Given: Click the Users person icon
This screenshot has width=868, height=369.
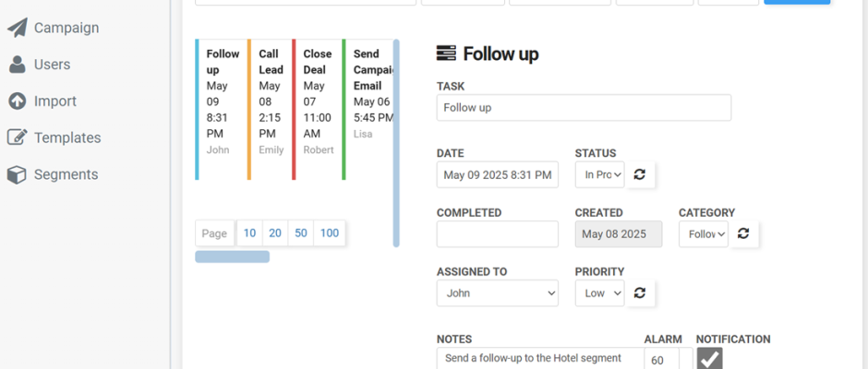Looking at the screenshot, I should 18,65.
